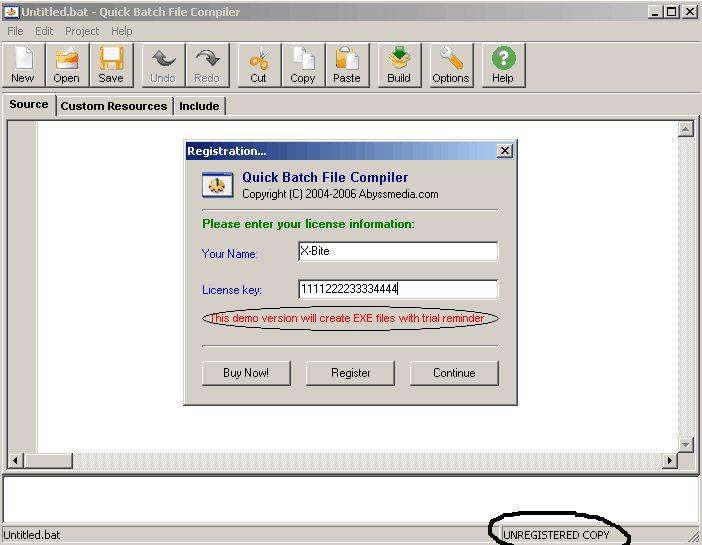Click vertical scrollbar up arrow
This screenshot has height=545, width=702.
click(x=685, y=129)
